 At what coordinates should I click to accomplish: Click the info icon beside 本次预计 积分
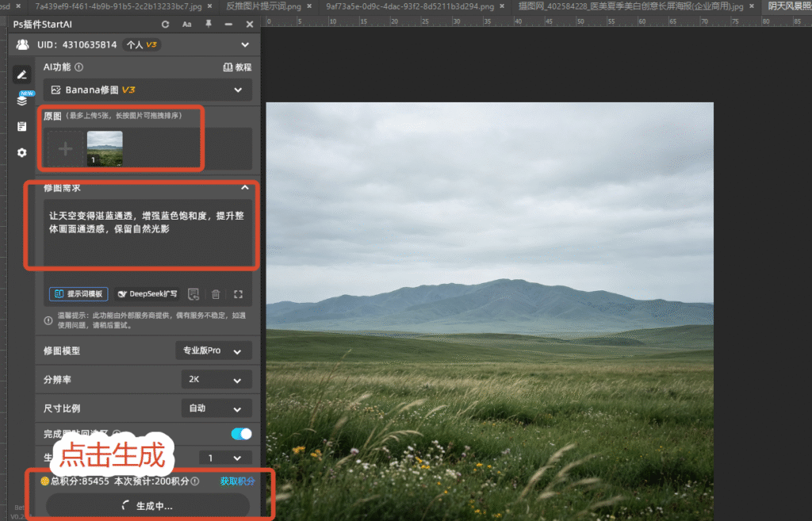coord(195,481)
